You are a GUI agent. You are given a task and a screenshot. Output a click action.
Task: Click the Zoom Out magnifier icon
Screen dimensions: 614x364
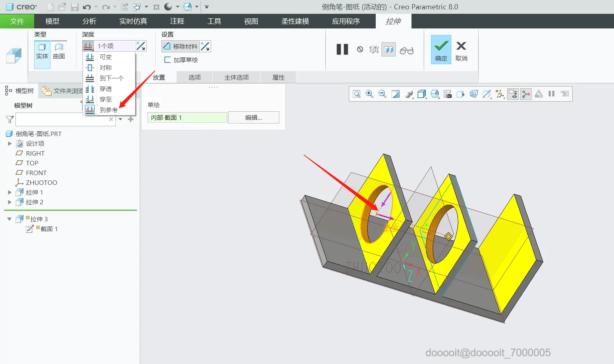coord(383,94)
